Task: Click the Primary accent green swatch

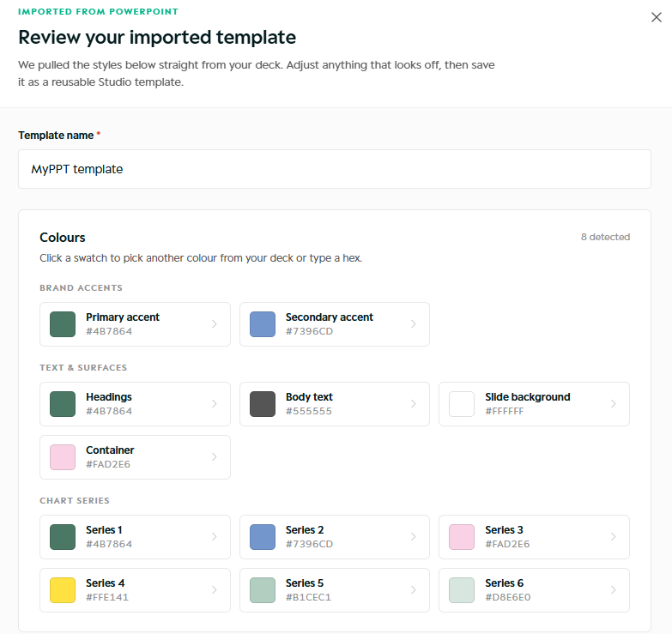Action: pos(63,324)
